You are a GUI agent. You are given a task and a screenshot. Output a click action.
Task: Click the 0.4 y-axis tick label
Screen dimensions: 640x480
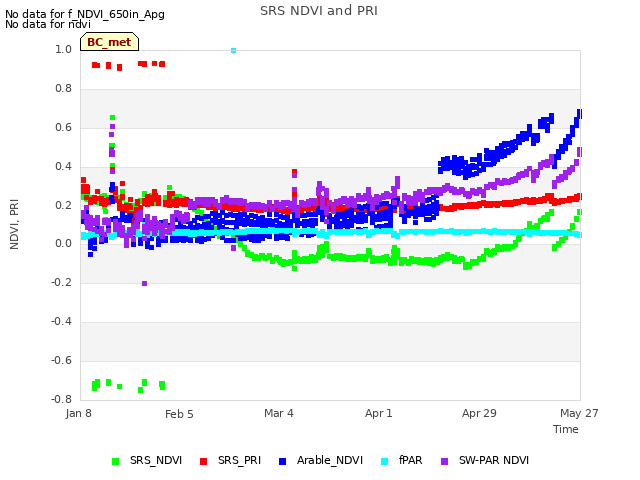tap(63, 167)
